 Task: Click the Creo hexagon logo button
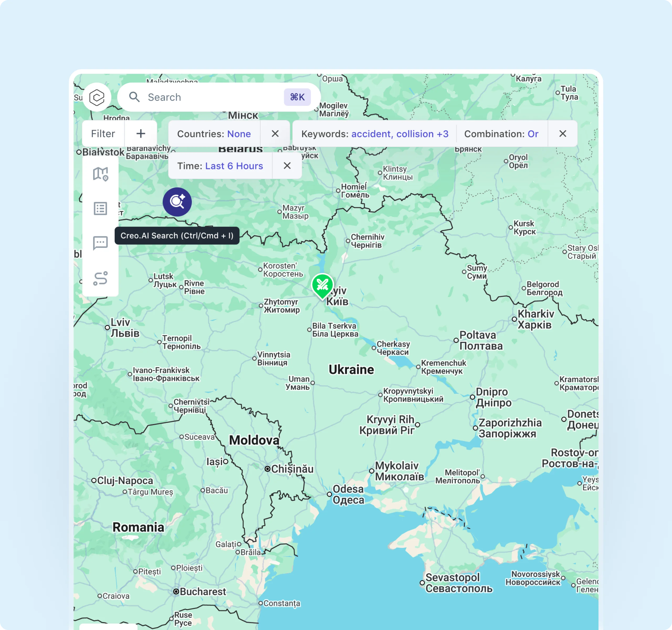click(97, 97)
